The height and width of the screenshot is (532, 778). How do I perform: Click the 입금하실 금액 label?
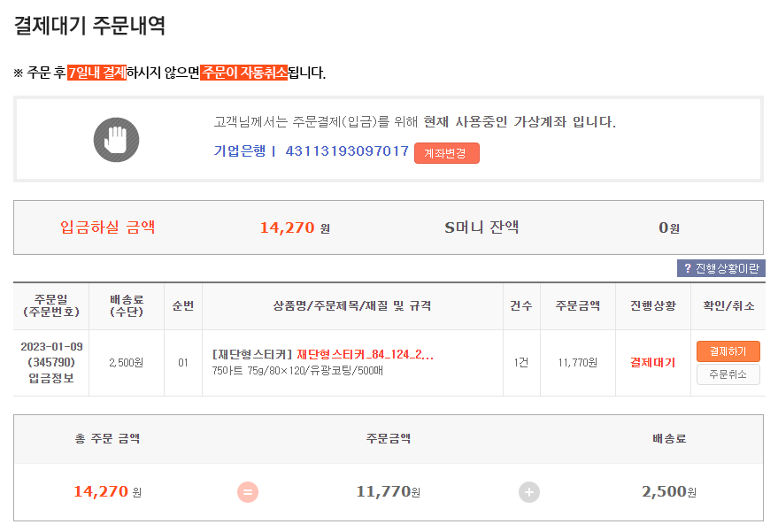click(x=107, y=227)
